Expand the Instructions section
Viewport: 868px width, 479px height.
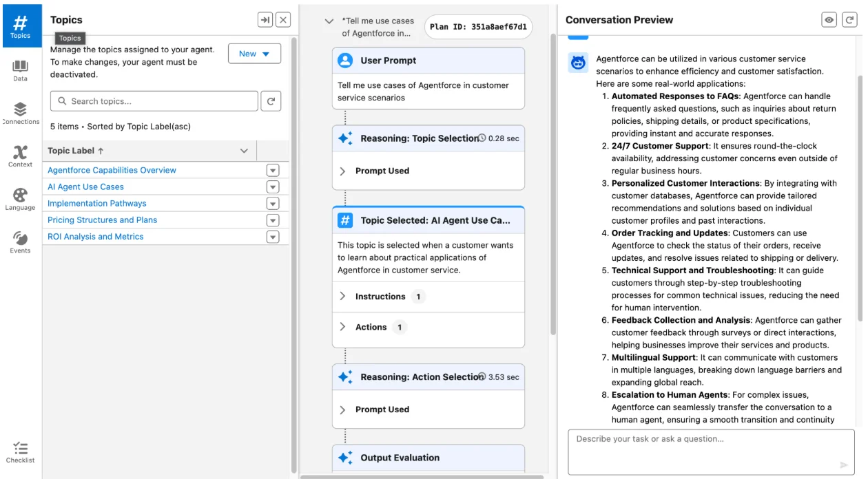343,297
